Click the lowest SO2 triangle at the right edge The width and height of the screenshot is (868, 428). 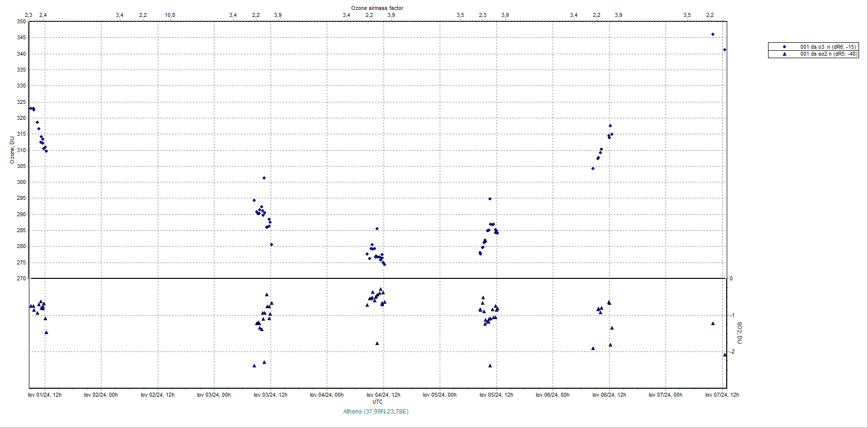[725, 354]
